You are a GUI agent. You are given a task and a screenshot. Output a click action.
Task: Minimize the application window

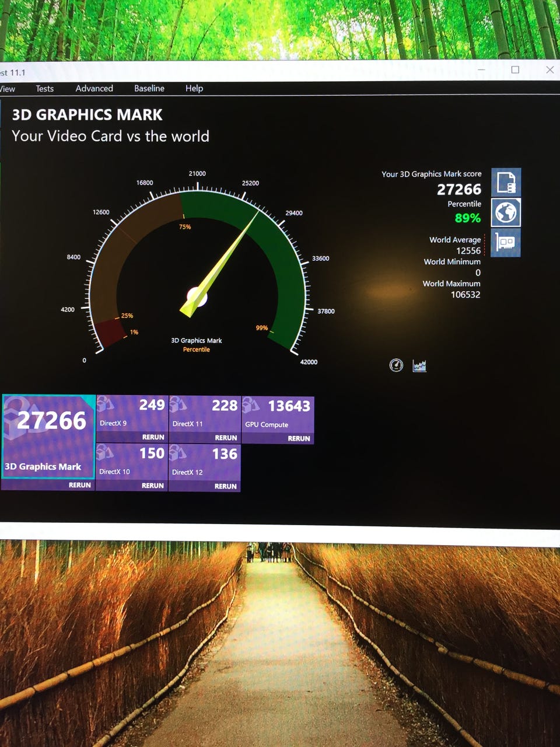[x=481, y=69]
